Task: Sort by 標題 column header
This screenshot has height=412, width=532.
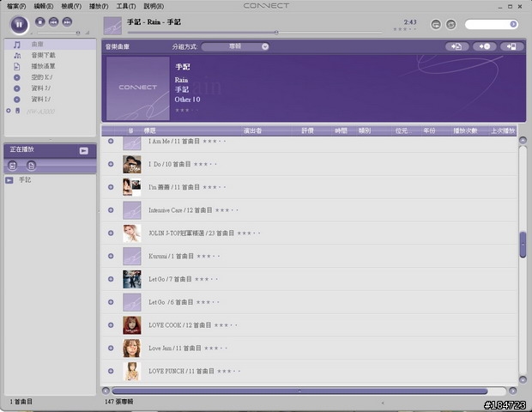Action: [x=149, y=130]
